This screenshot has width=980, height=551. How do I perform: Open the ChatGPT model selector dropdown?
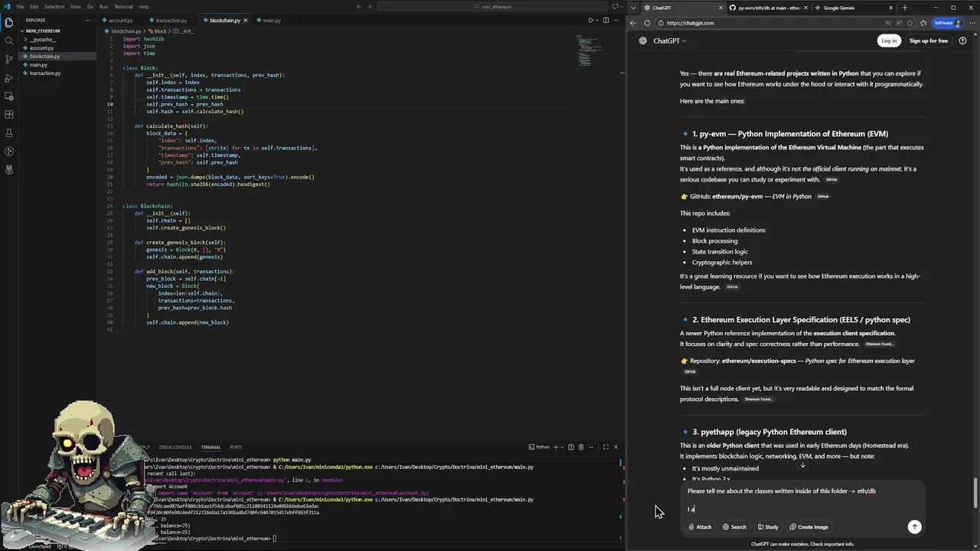(669, 41)
